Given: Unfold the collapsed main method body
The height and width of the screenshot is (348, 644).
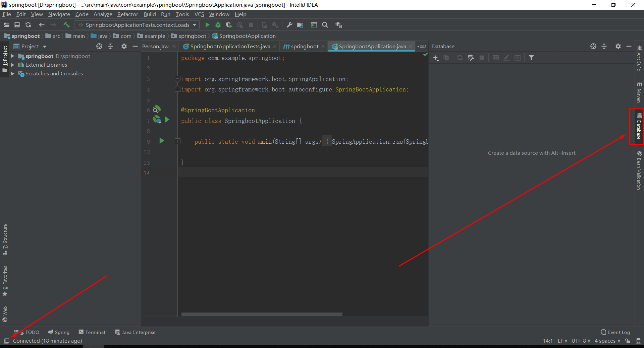Looking at the screenshot, I should pyautogui.click(x=177, y=141).
